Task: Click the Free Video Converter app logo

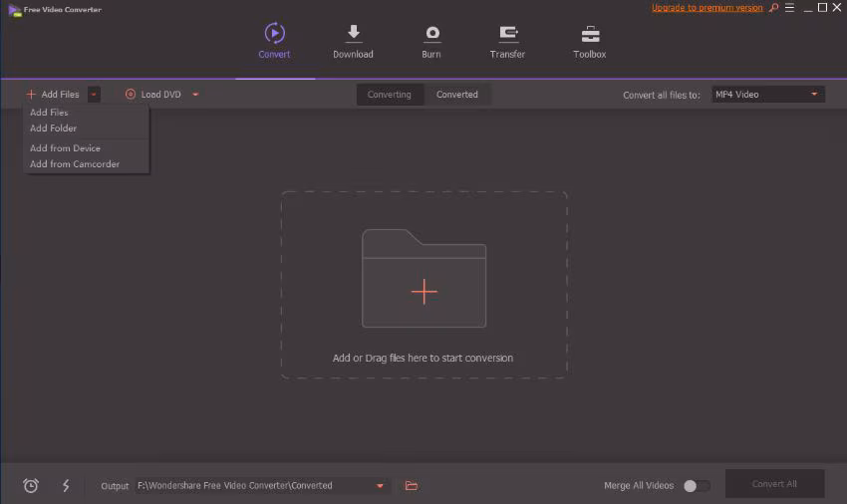Action: pos(15,10)
